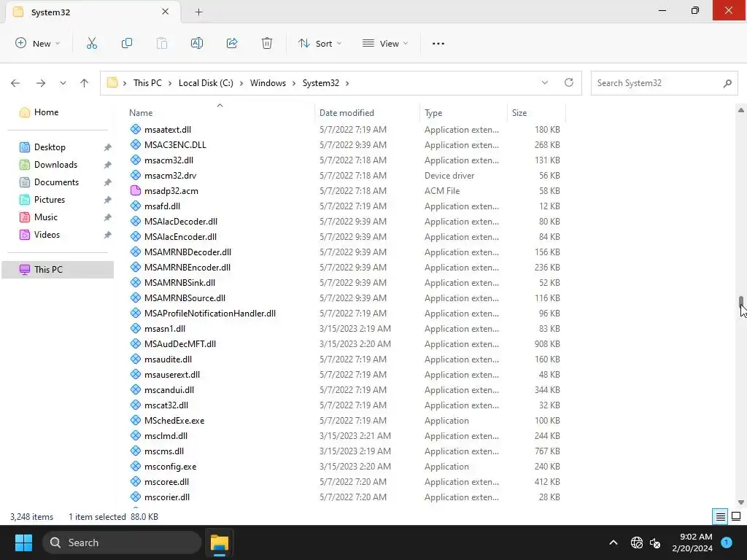Viewport: 747px width, 560px height.
Task: Click the network globe tray icon
Action: tap(636, 542)
